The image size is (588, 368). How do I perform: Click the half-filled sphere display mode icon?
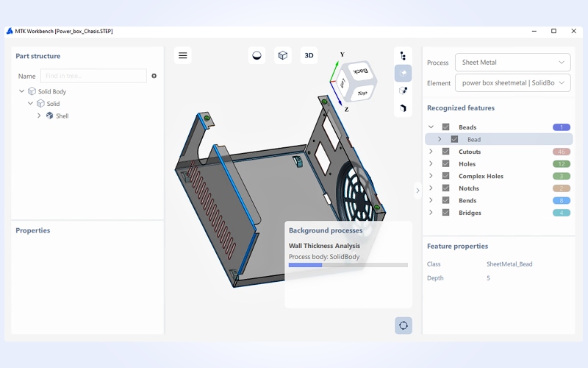click(x=257, y=55)
